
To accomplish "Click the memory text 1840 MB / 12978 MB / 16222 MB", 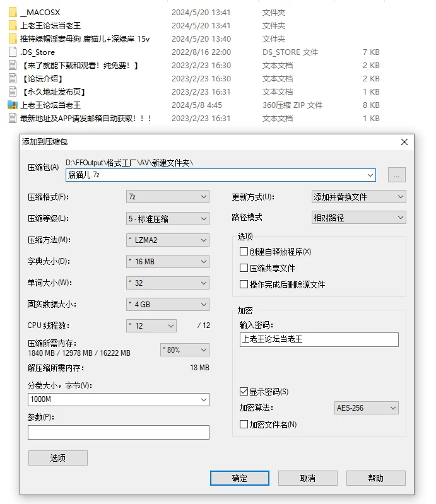I will click(79, 353).
